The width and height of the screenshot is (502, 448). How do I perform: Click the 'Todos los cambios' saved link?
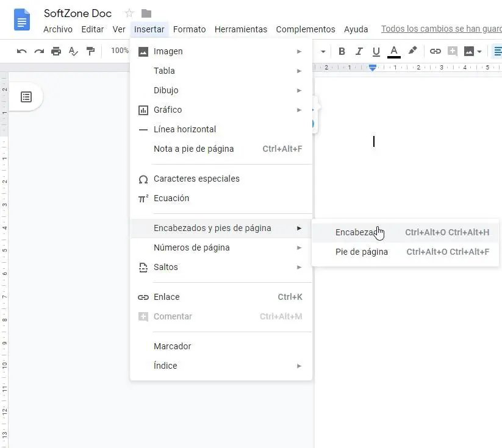pyautogui.click(x=441, y=29)
